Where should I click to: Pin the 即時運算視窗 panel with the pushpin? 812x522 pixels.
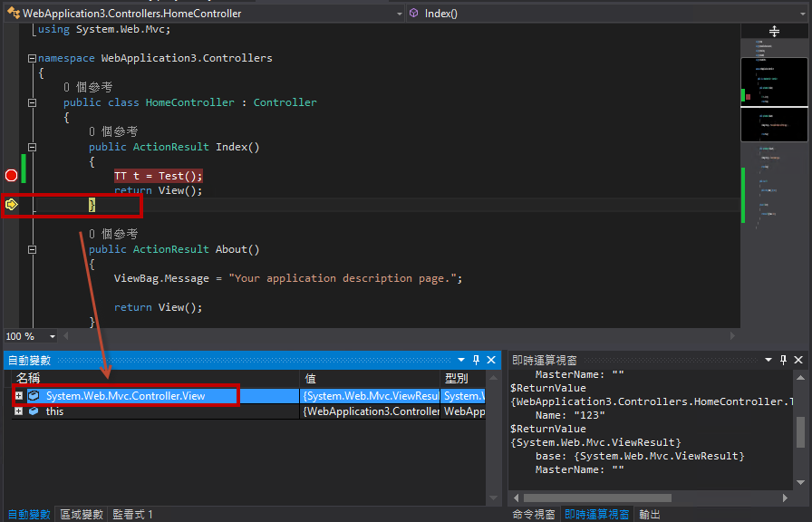783,360
